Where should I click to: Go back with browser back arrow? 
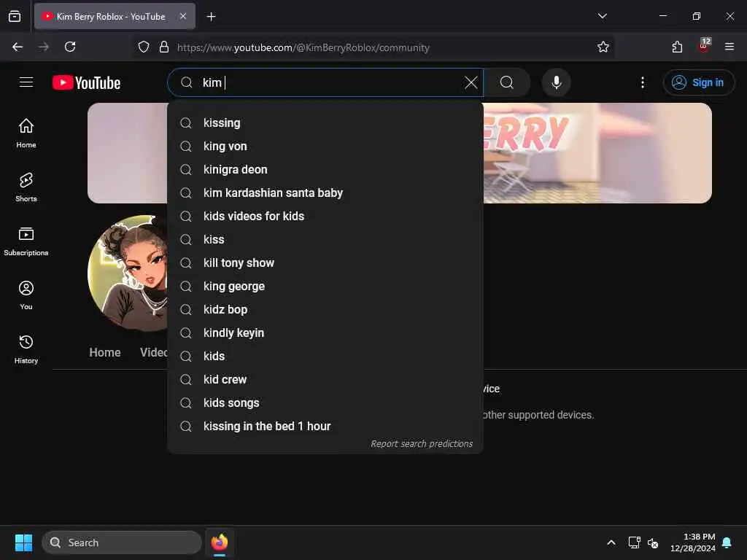click(18, 47)
